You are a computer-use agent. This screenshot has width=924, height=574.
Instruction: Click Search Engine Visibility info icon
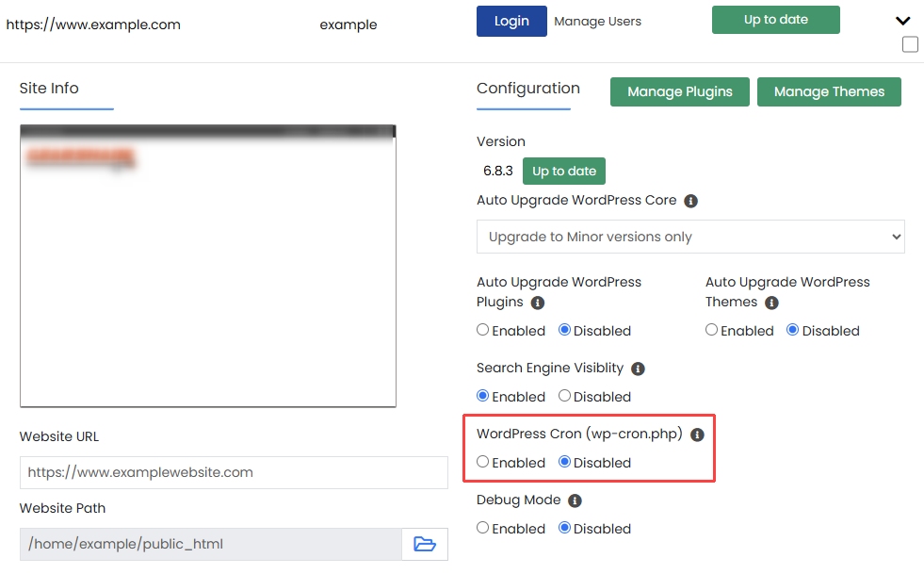click(x=638, y=369)
